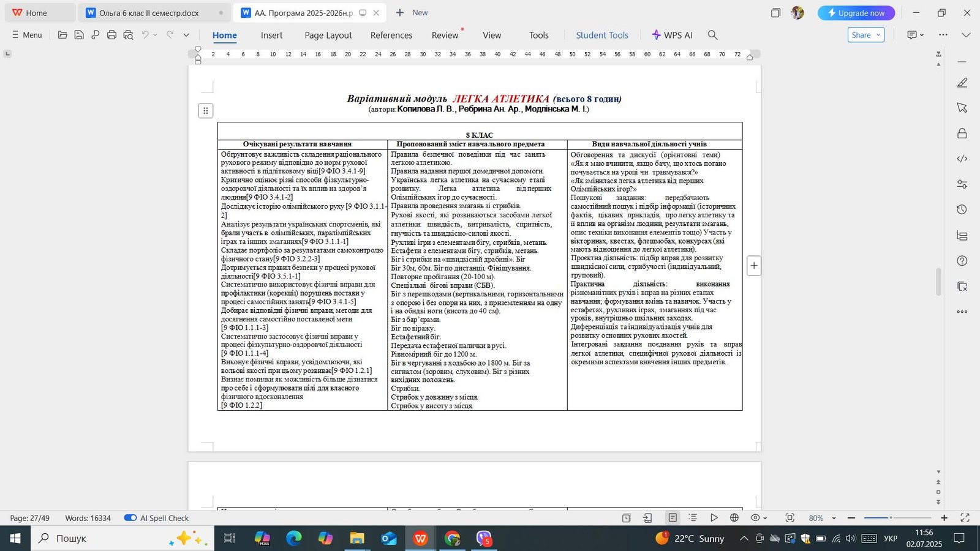Click the Page: 27/49 indicator

pyautogui.click(x=30, y=518)
